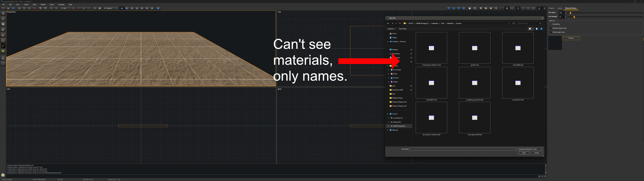Expand the Local Disk (C:) tree node

pyautogui.click(x=388, y=118)
